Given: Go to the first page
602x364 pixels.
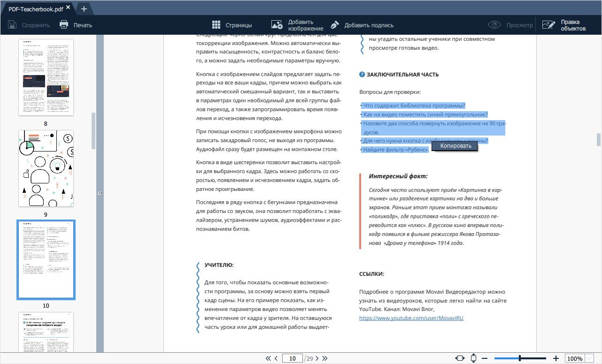Looking at the screenshot, I should 268,358.
